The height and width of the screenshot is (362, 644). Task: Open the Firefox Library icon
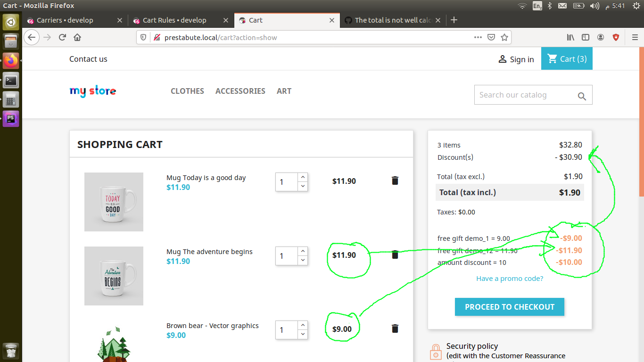(x=571, y=37)
